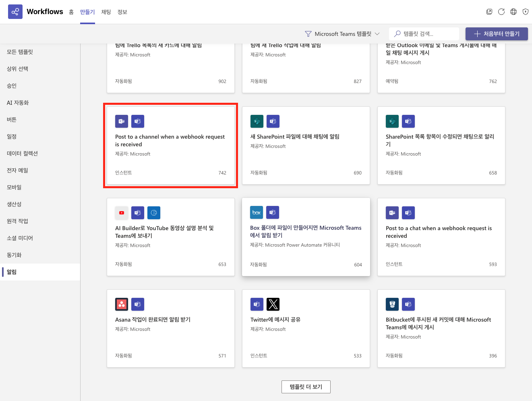
Task: Click 템플릿 더 보기 button
Action: tap(306, 387)
